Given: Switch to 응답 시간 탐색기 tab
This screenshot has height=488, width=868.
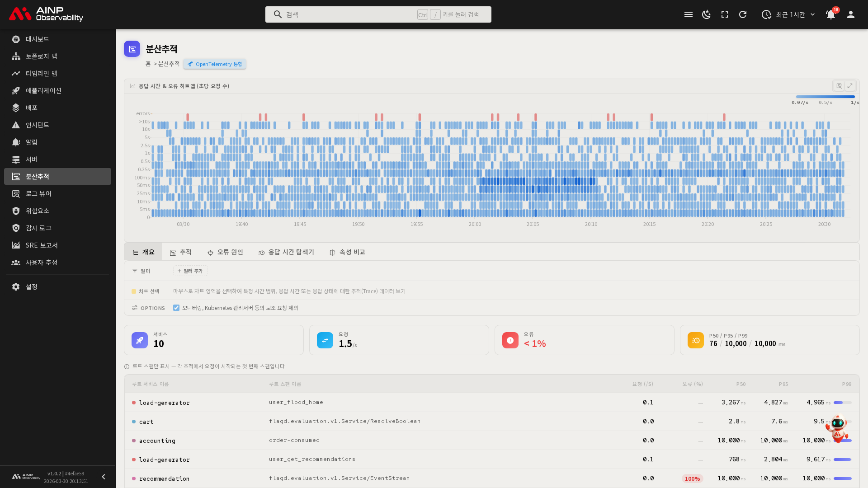Looking at the screenshot, I should pyautogui.click(x=286, y=252).
